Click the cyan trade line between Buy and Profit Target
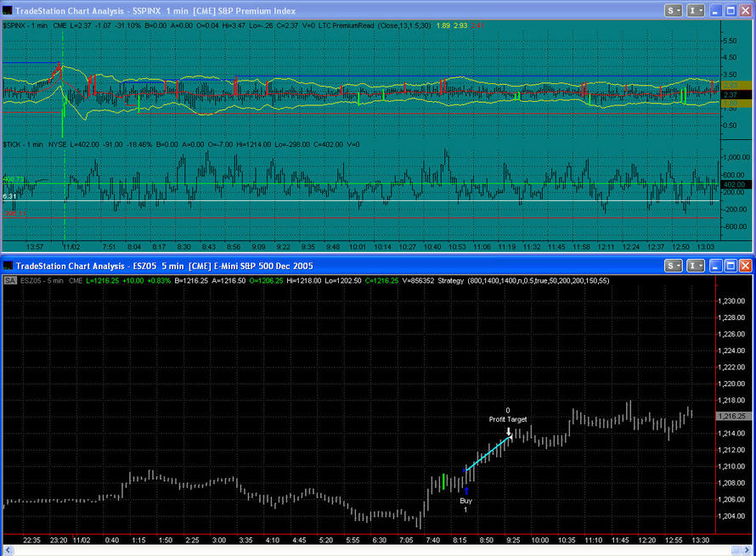The height and width of the screenshot is (556, 756). 488,453
